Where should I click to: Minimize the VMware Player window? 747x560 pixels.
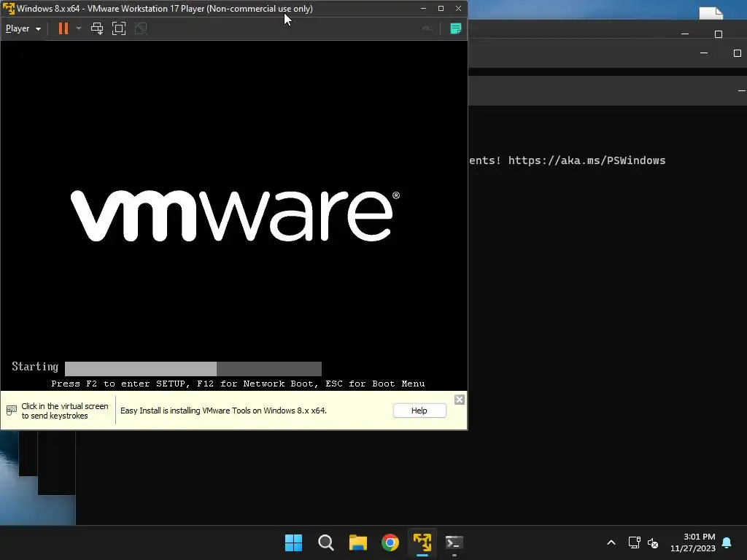click(x=424, y=9)
